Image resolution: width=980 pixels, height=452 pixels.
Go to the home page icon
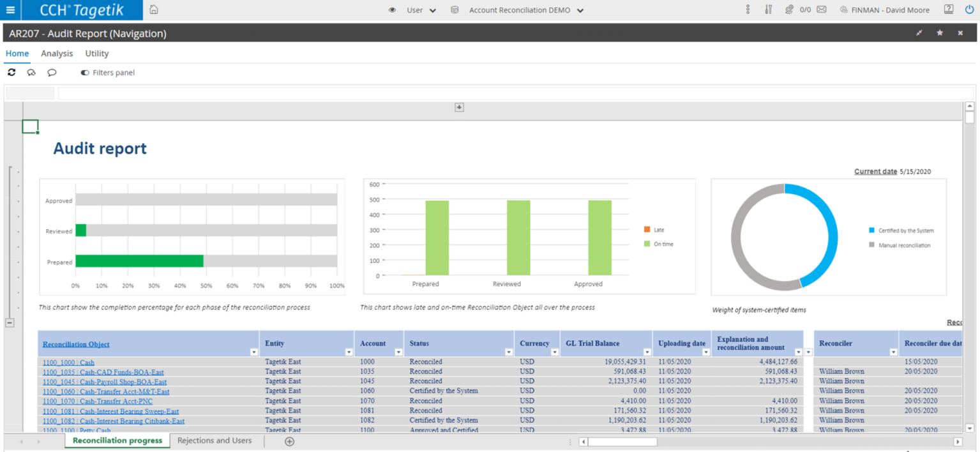coord(154,10)
